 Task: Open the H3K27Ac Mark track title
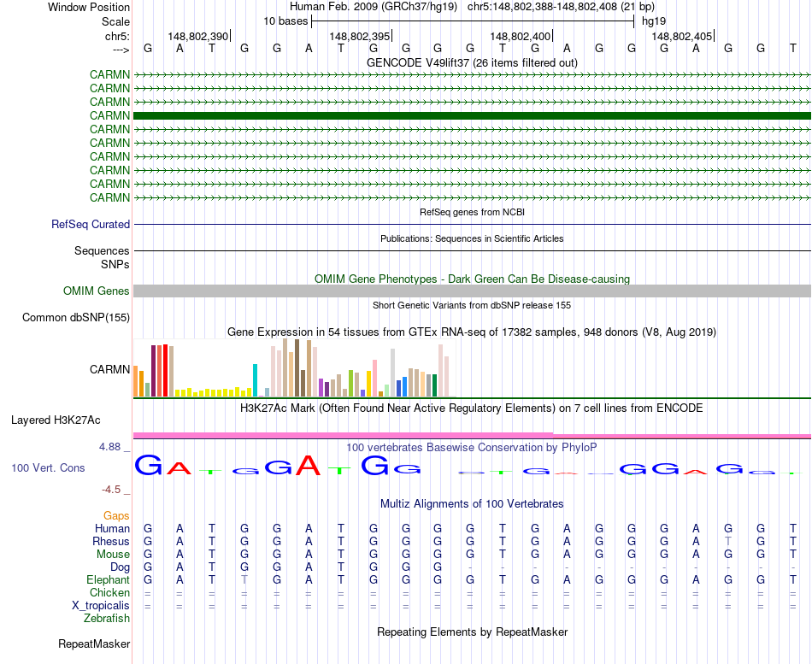tap(472, 408)
